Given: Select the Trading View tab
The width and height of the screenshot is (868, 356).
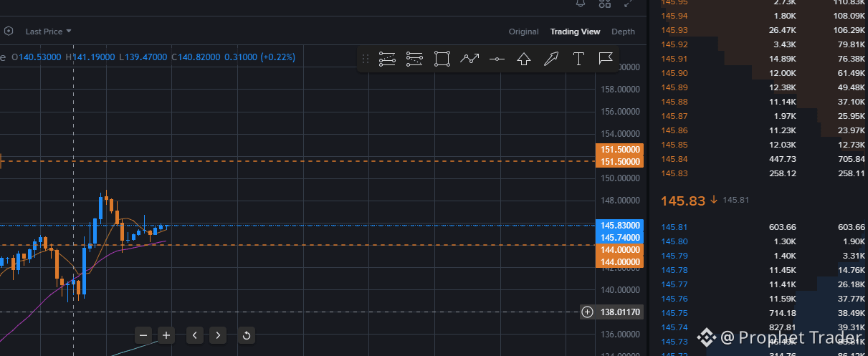Looking at the screenshot, I should pyautogui.click(x=575, y=32).
